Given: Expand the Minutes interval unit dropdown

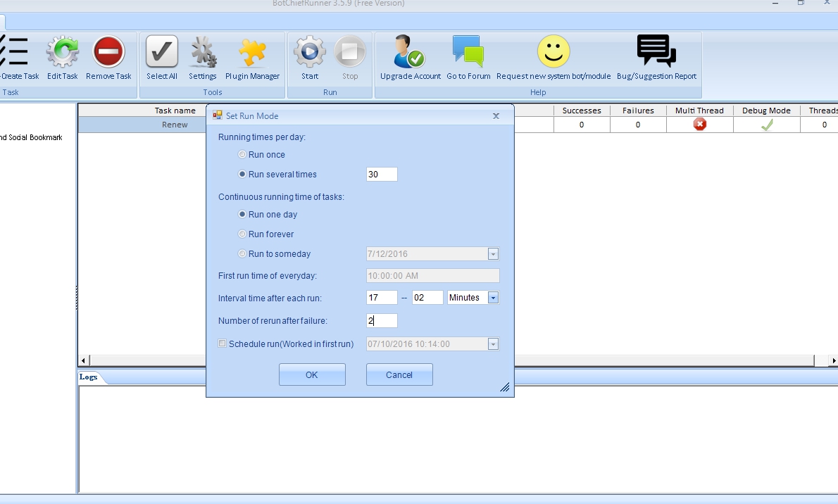Looking at the screenshot, I should 493,298.
